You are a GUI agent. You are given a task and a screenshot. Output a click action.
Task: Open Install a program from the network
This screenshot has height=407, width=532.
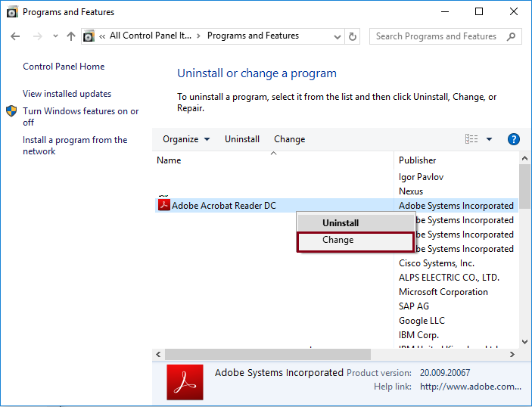[x=75, y=145]
